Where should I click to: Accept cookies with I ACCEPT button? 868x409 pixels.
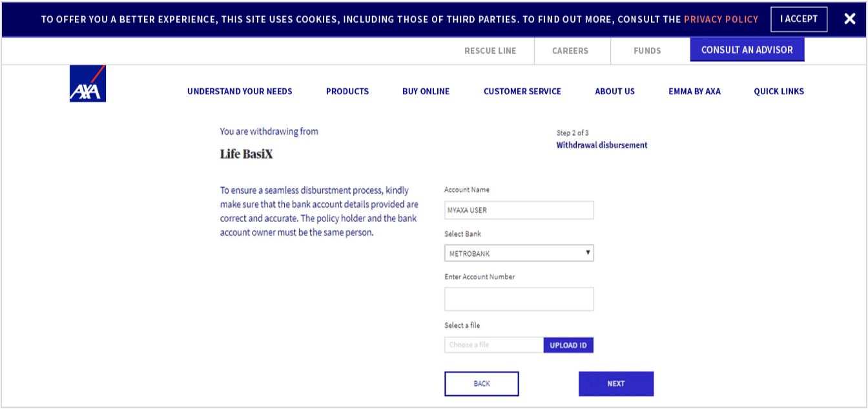coord(798,19)
